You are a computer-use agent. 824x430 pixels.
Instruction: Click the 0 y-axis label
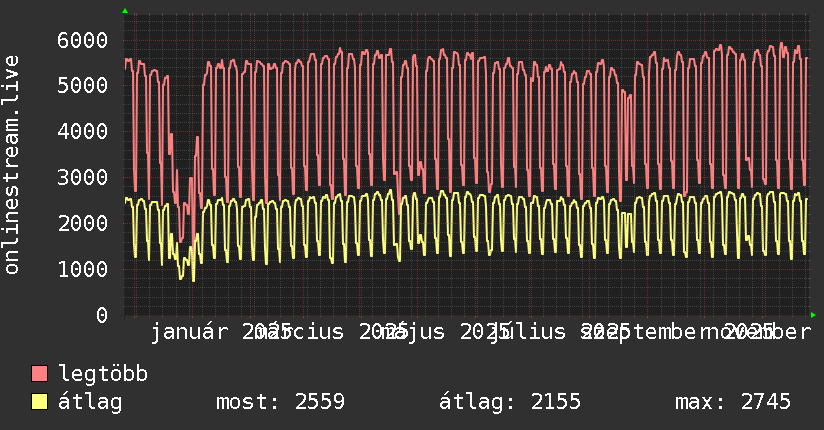pyautogui.click(x=101, y=315)
